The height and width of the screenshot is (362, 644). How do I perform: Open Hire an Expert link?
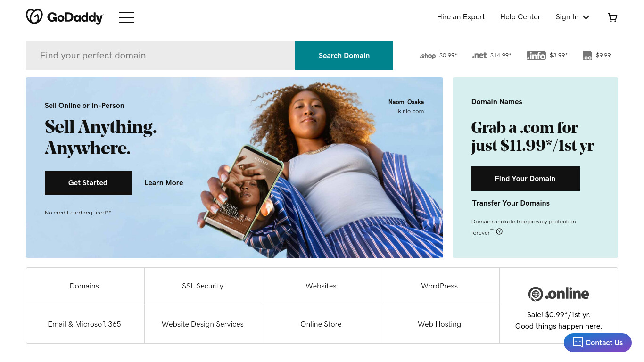tap(461, 17)
